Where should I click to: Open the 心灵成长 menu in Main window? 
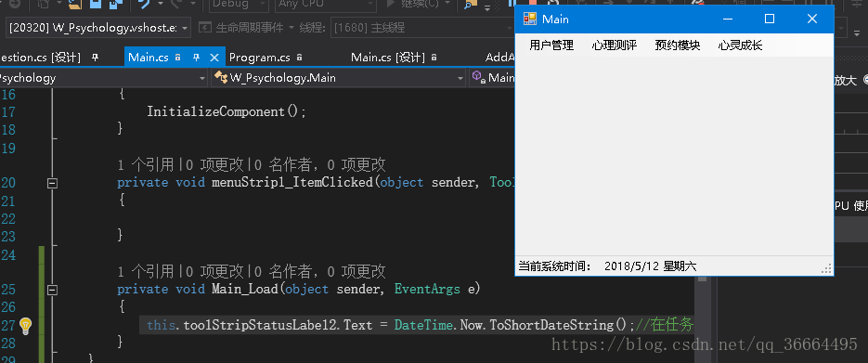740,45
